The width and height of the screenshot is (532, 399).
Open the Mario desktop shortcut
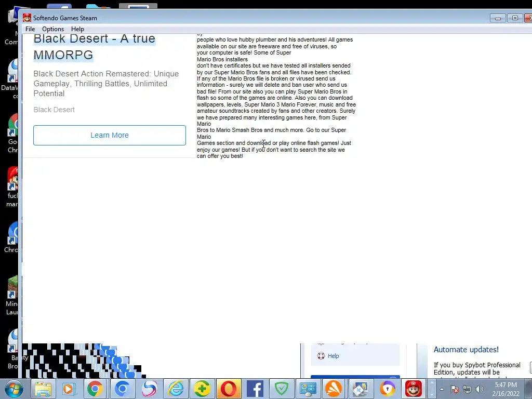[x=13, y=187]
